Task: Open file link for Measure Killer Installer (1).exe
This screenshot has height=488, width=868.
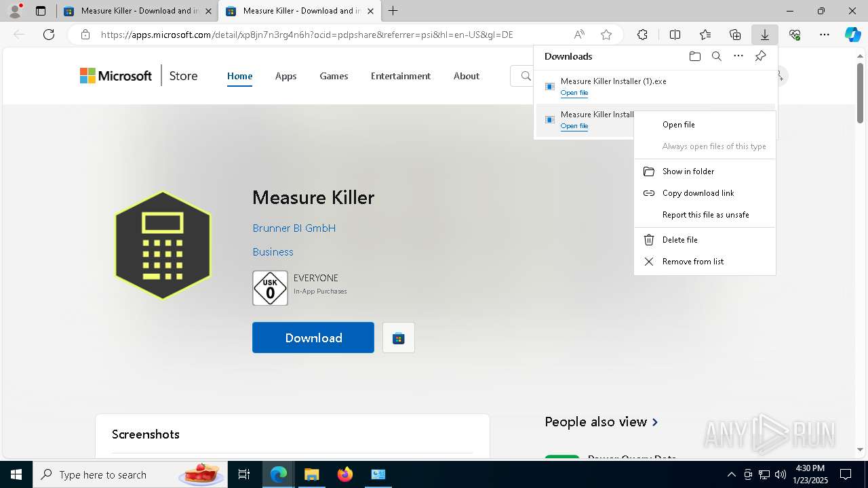Action: (574, 93)
